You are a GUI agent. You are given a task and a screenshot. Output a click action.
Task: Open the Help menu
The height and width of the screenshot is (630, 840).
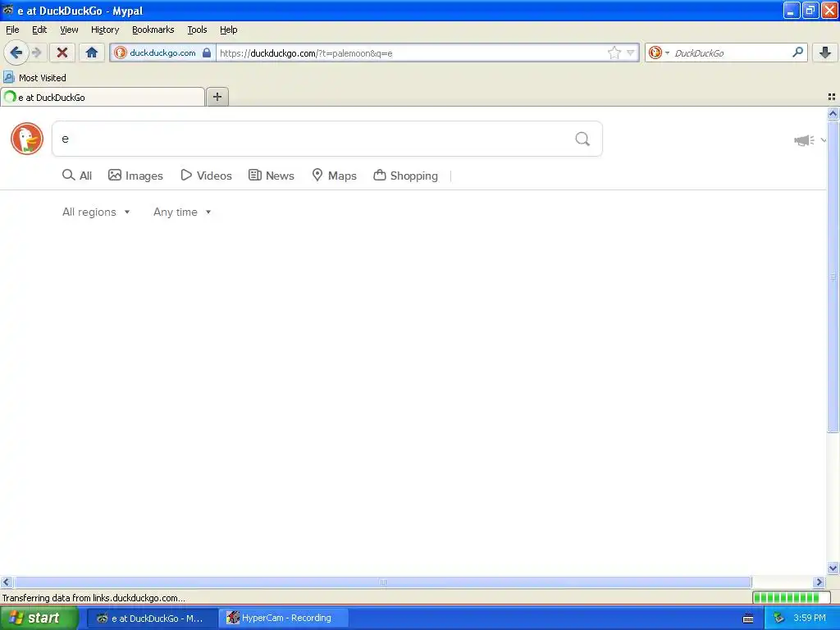coord(229,30)
